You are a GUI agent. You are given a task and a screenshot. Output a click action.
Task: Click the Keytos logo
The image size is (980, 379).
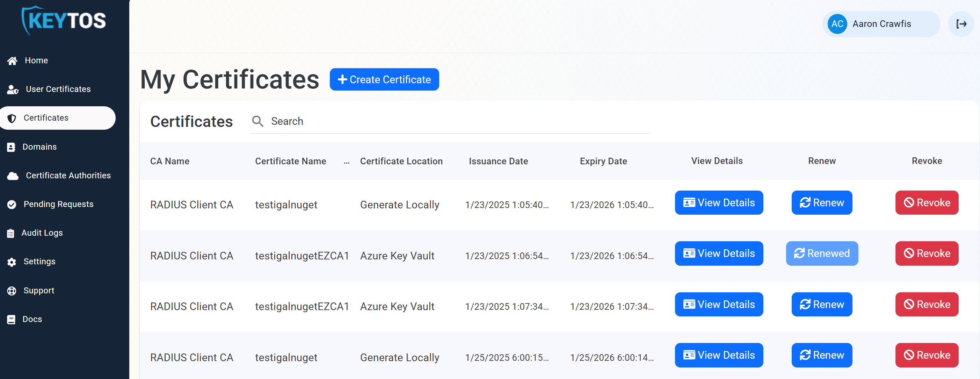click(x=63, y=20)
